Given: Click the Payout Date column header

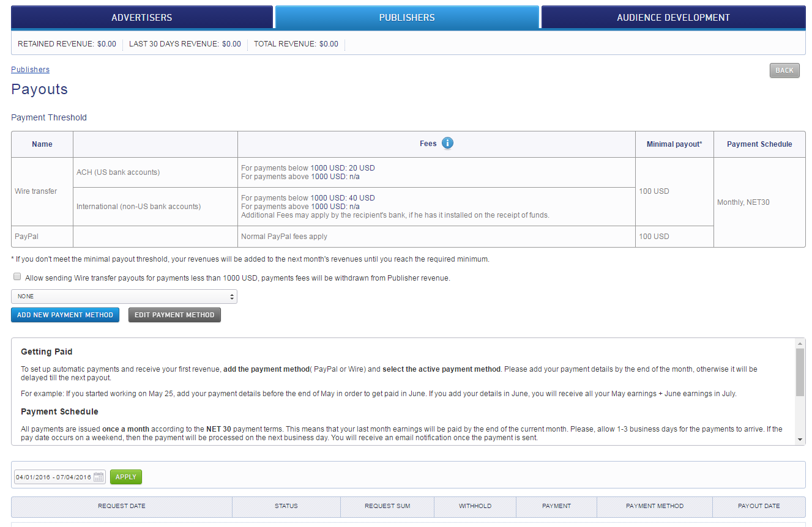Looking at the screenshot, I should 759,506.
